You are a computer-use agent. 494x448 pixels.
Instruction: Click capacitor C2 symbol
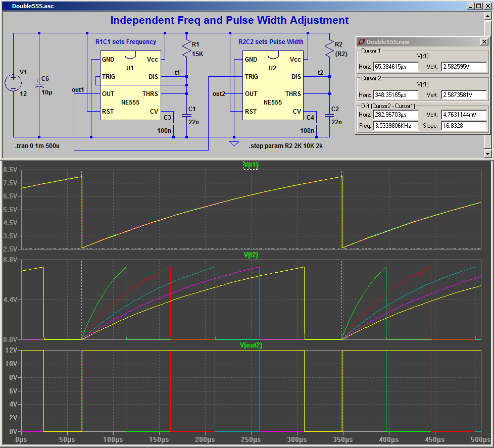[x=329, y=115]
